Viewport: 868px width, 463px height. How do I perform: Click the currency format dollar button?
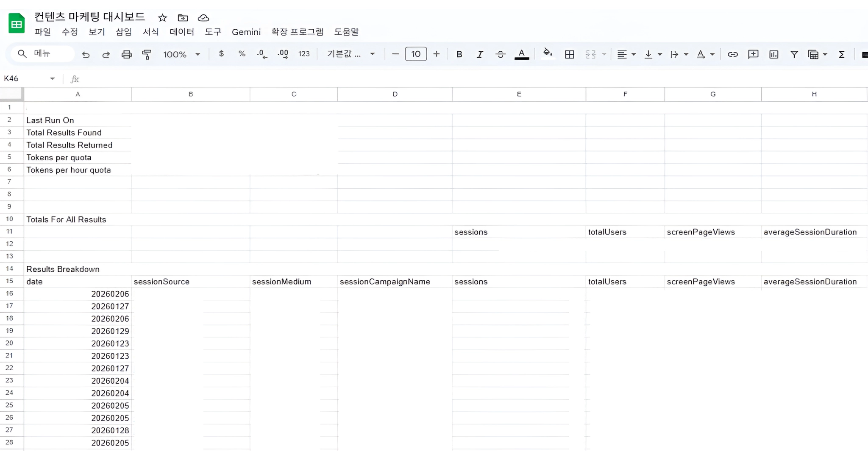(221, 54)
